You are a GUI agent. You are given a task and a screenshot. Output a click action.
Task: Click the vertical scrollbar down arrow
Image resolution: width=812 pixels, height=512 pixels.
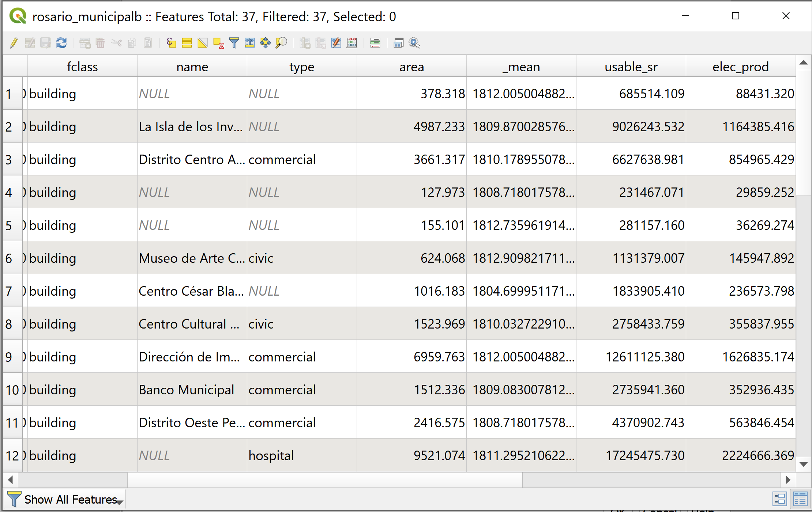point(804,464)
